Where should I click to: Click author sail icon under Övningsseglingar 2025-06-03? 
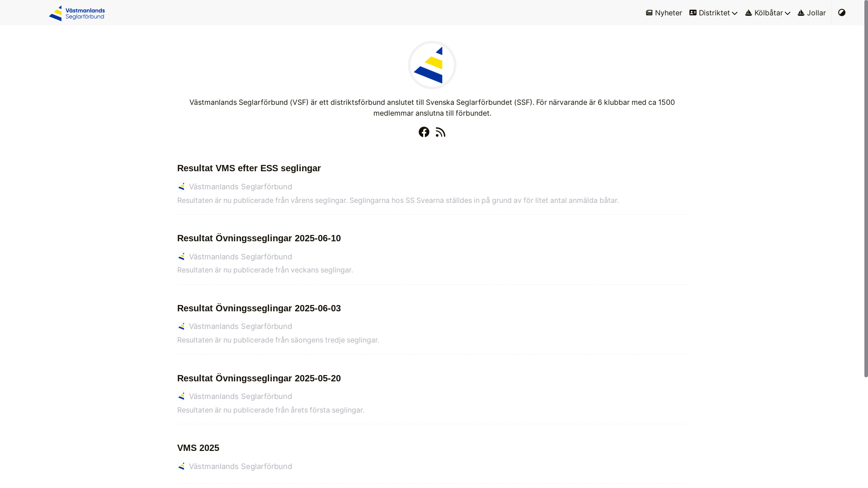181,326
